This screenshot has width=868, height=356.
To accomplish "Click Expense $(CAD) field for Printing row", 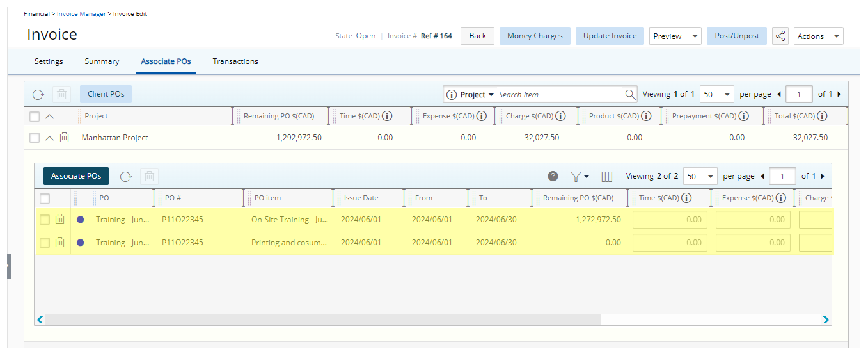I will (x=753, y=243).
